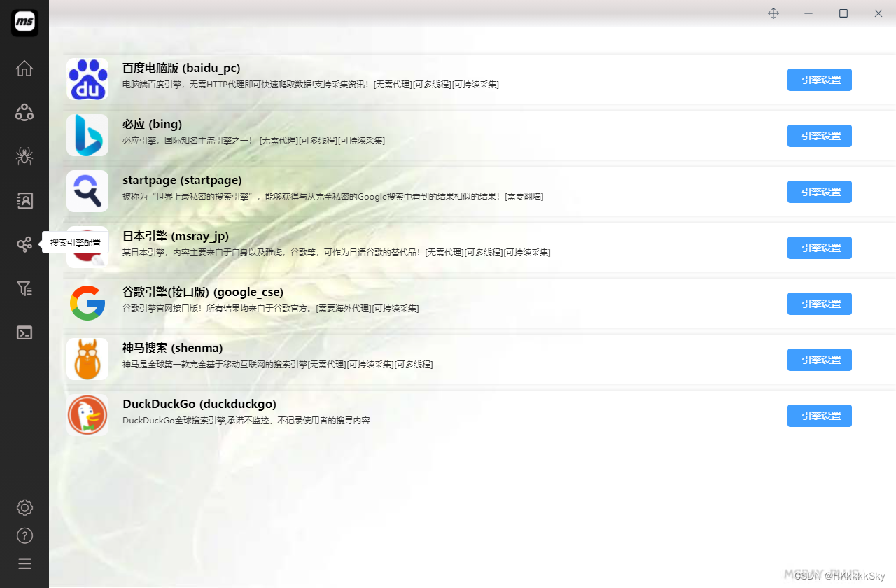Click the Bing logo

pos(87,135)
